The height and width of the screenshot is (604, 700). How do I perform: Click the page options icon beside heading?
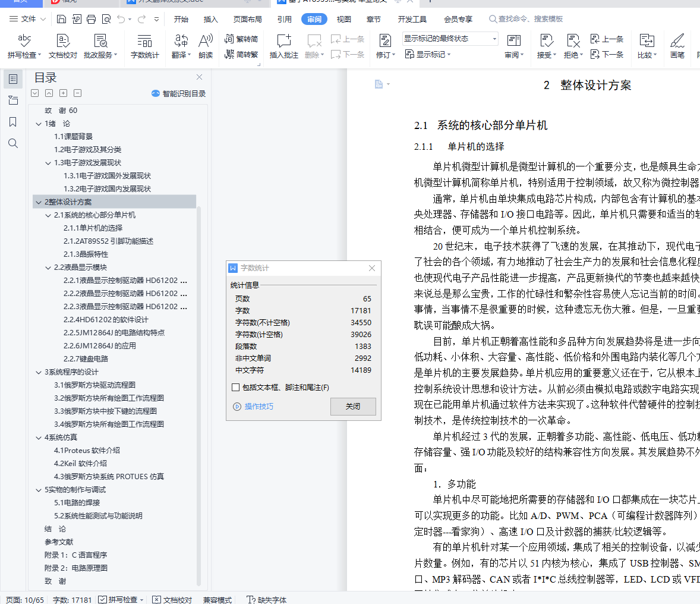[x=381, y=84]
